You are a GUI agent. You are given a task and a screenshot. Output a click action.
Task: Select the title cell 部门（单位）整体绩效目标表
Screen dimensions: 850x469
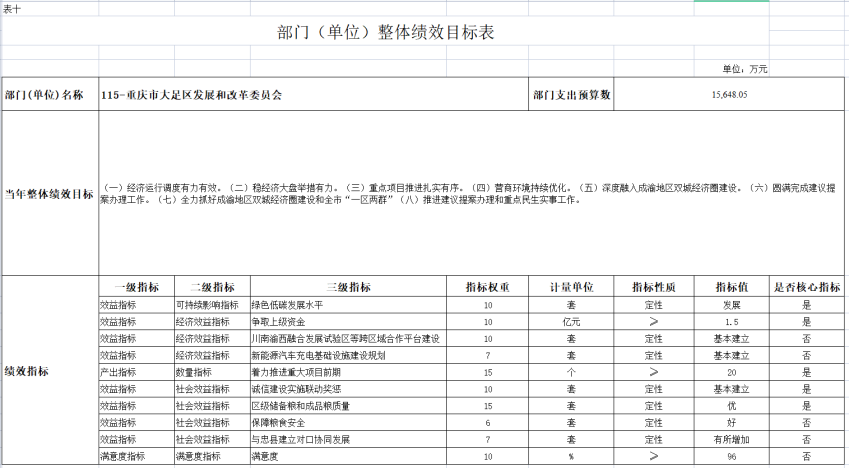(x=385, y=32)
